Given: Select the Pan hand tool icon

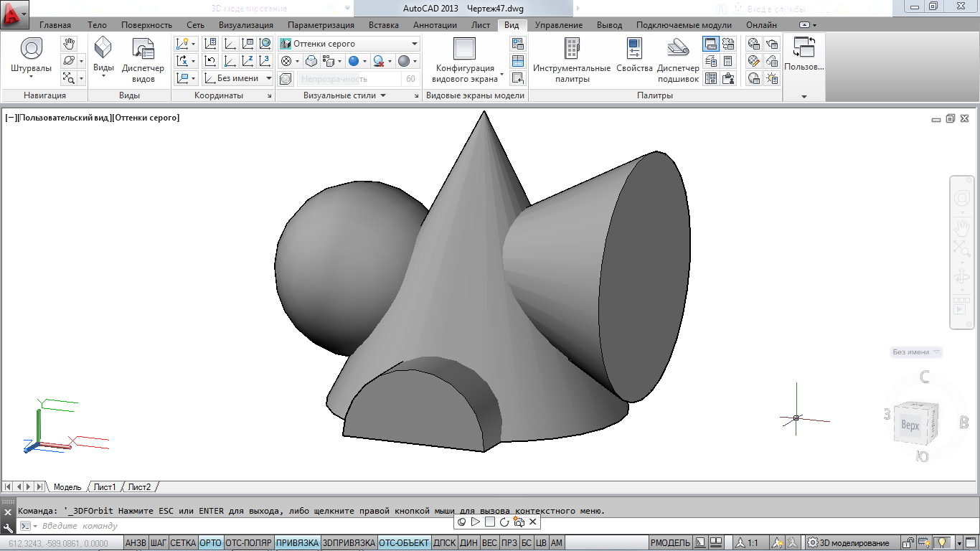Looking at the screenshot, I should pos(69,44).
